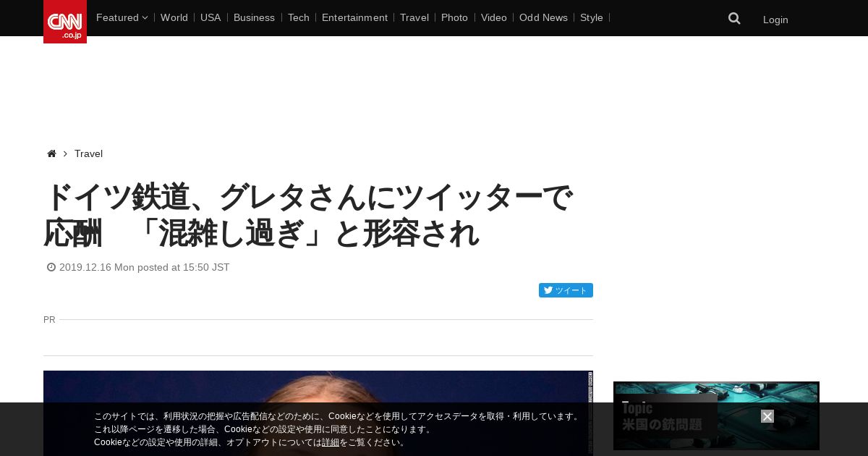The width and height of the screenshot is (868, 456).
Task: Open the Style section
Action: point(592,17)
